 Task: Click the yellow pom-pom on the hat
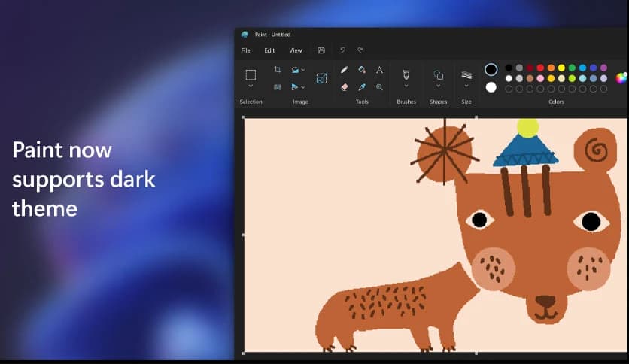point(528,129)
